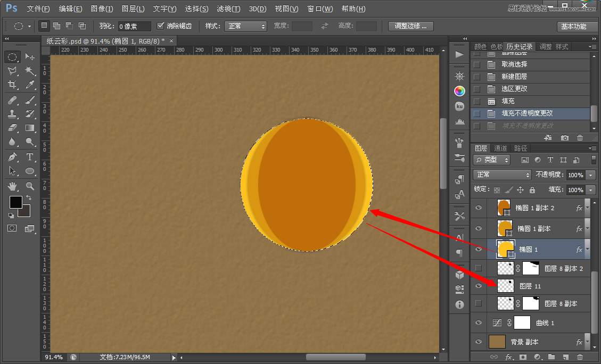The height and width of the screenshot is (364, 601).
Task: Open the Layers panel flyout menu
Action: (592, 148)
